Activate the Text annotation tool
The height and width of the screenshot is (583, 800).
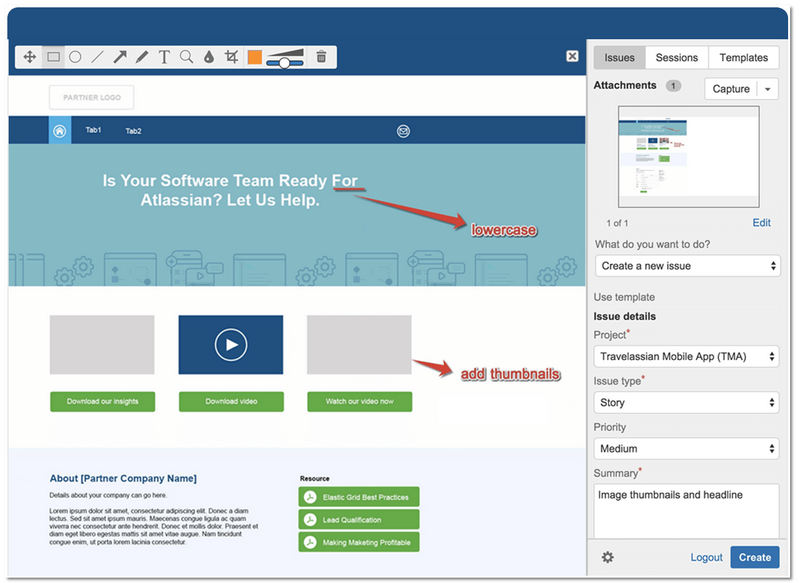click(164, 57)
